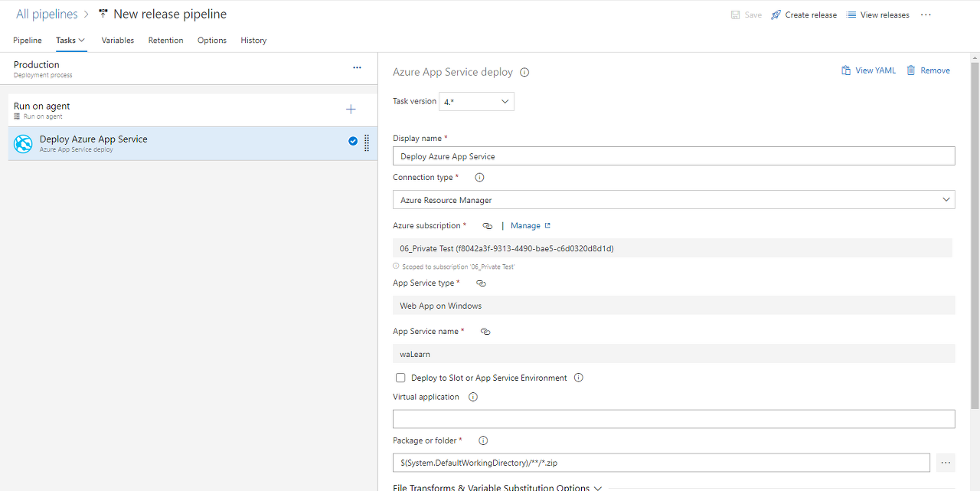This screenshot has width=980, height=491.
Task: Click the View releases button label
Action: click(x=885, y=15)
